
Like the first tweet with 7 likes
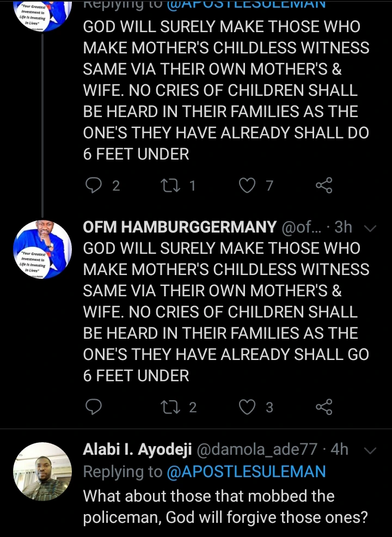pyautogui.click(x=248, y=186)
